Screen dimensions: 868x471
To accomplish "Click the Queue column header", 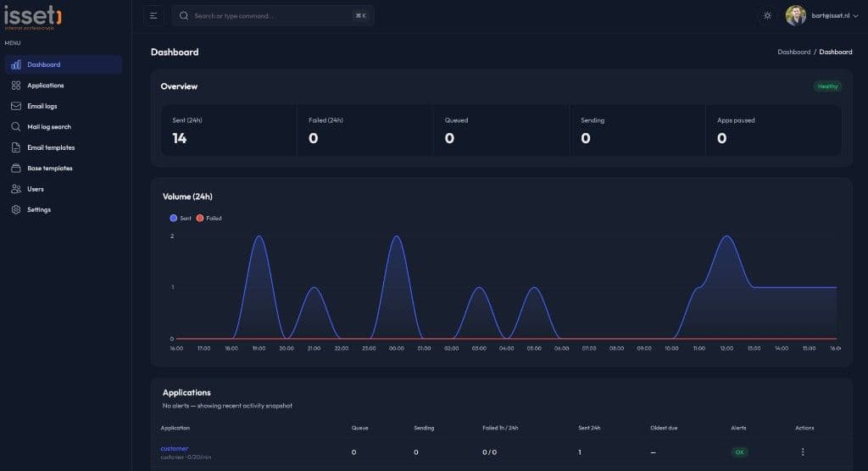I will click(x=359, y=428).
